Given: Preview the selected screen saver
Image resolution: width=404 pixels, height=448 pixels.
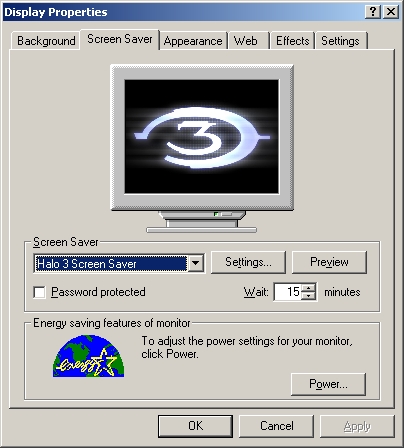Looking at the screenshot, I should (x=329, y=262).
